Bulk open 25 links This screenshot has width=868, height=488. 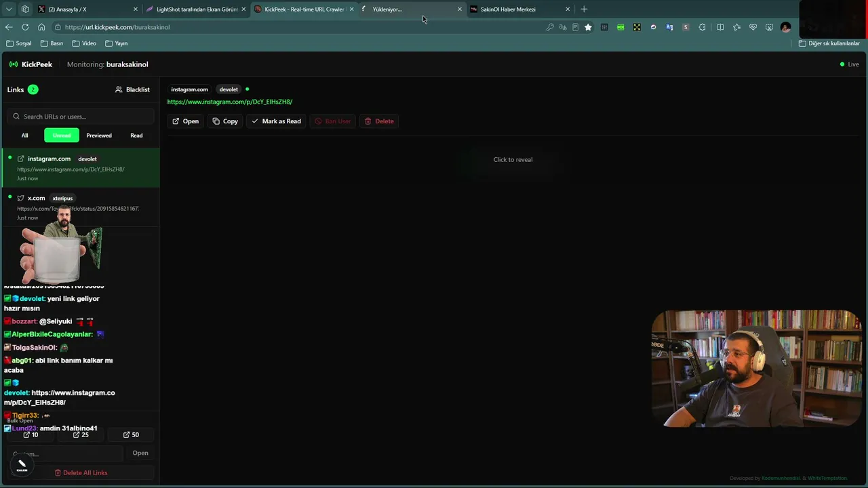pyautogui.click(x=81, y=434)
